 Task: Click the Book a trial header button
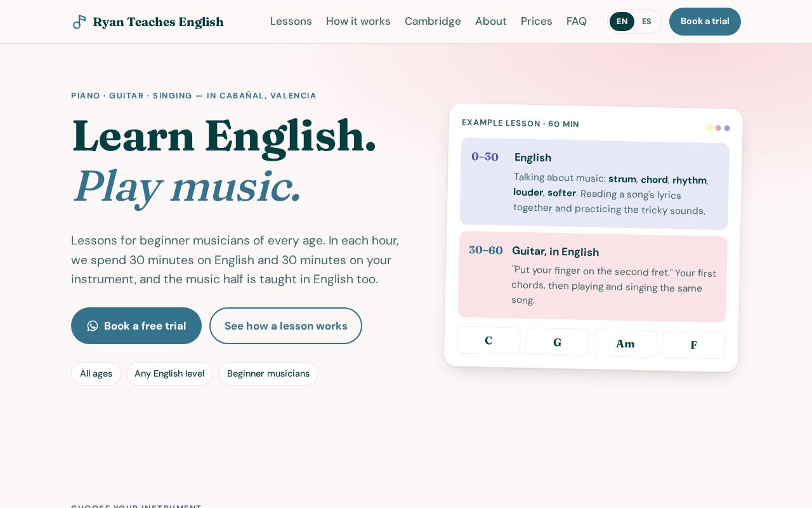[705, 22]
